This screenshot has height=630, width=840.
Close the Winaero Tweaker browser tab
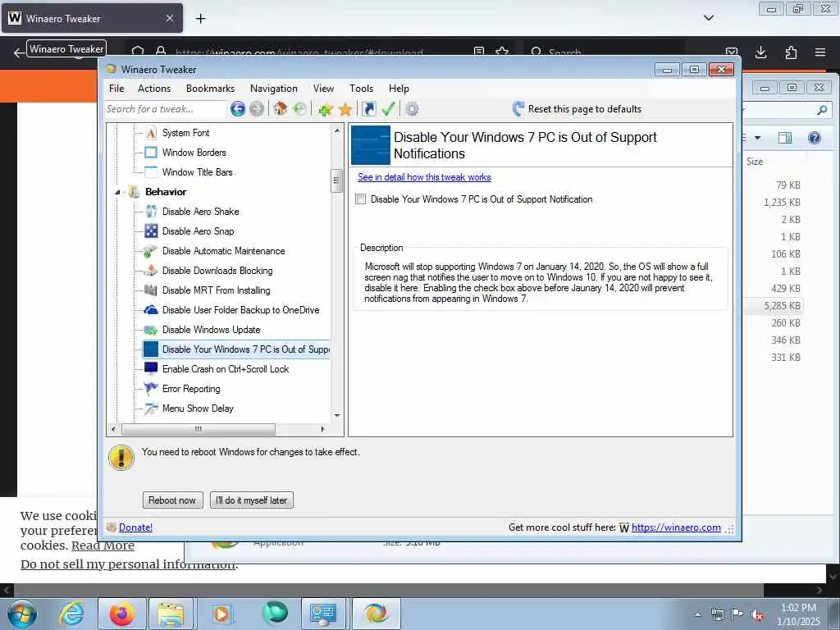pos(170,18)
